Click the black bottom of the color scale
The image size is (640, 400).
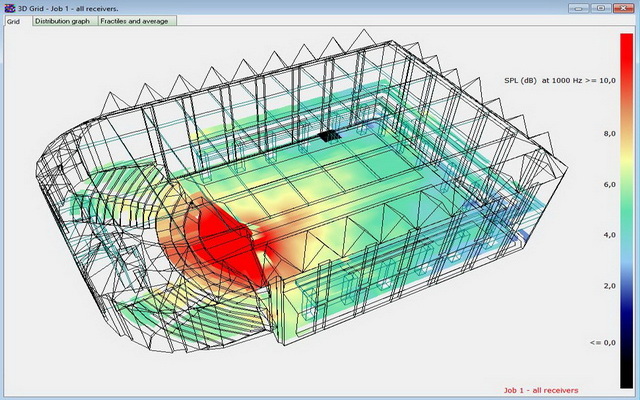626,375
